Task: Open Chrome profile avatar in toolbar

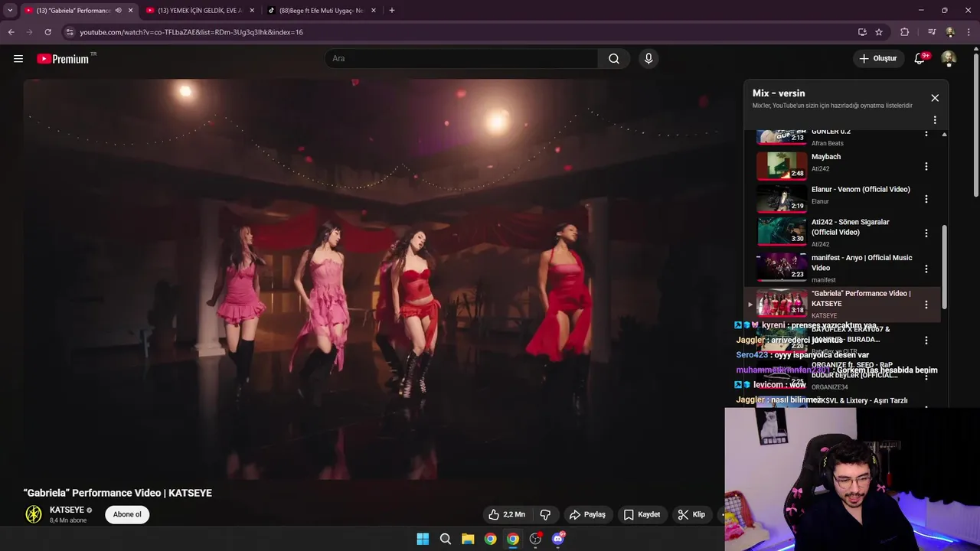Action: click(x=950, y=32)
